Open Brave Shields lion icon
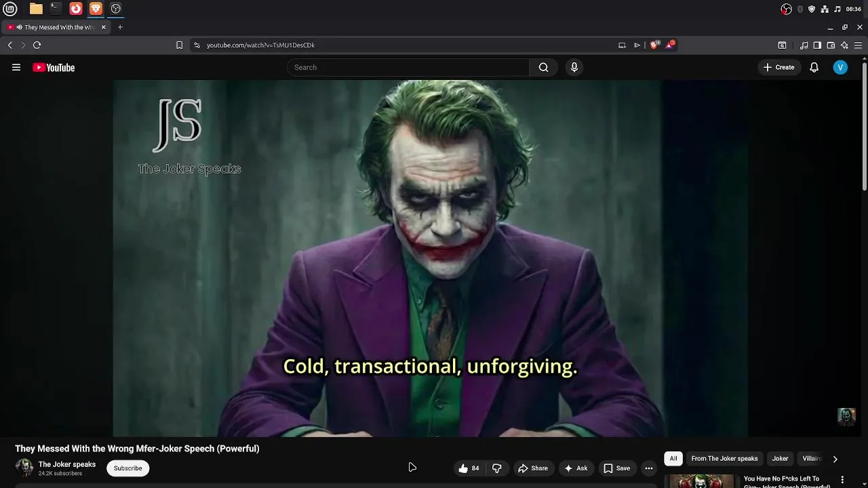 654,45
